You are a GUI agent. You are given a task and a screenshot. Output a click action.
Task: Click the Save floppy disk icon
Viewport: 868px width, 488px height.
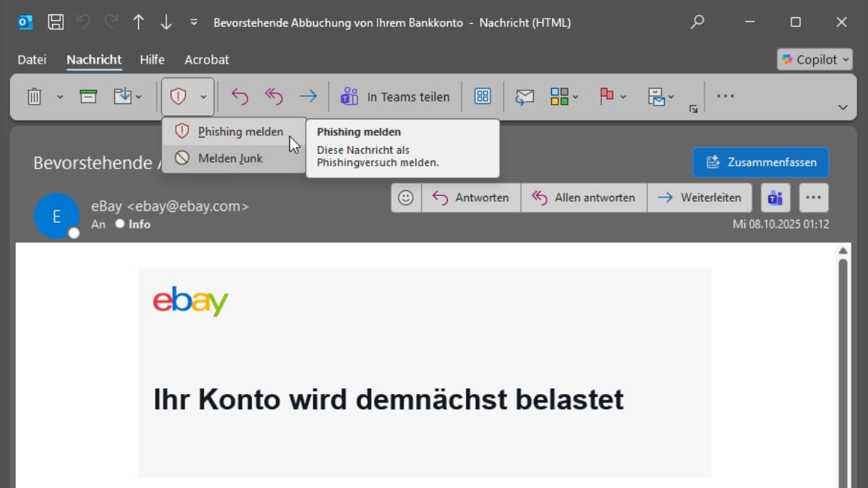pos(56,22)
